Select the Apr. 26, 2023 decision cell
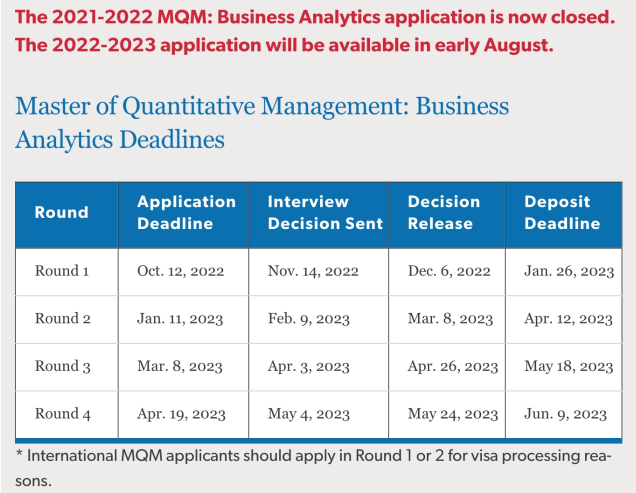 pos(453,366)
